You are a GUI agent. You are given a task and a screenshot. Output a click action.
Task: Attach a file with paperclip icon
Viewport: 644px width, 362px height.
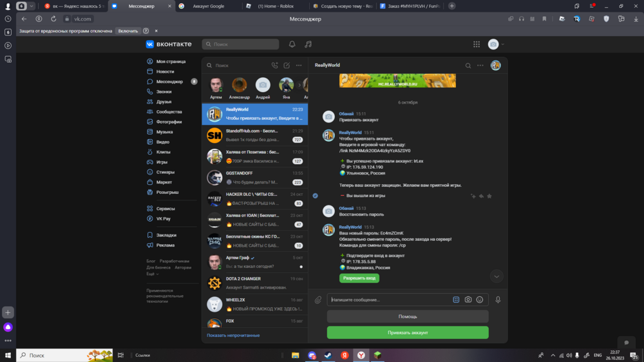[318, 300]
